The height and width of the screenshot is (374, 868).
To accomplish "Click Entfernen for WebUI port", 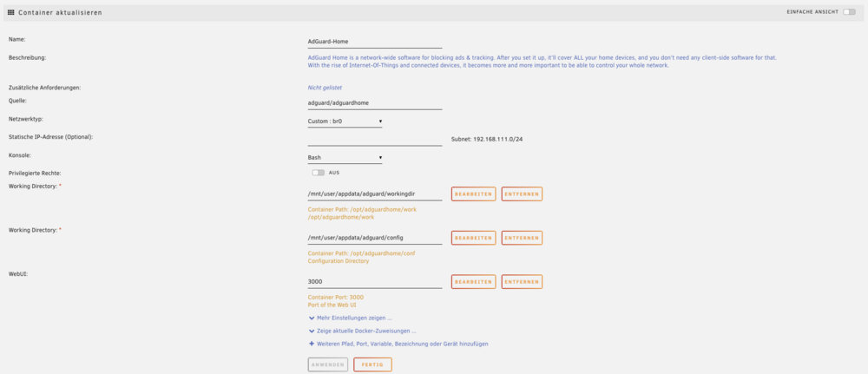I will point(522,282).
